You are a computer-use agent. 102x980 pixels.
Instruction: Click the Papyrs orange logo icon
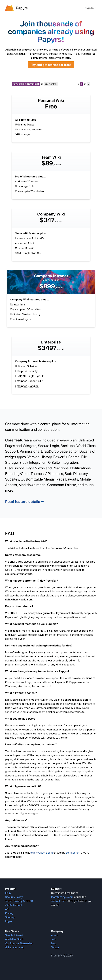click(9, 8)
